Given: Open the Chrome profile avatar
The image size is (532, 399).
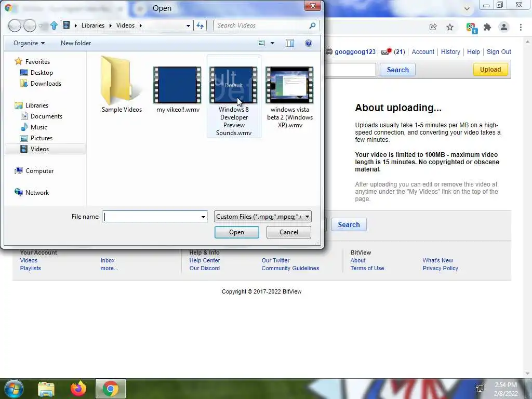Looking at the screenshot, I should 504,27.
